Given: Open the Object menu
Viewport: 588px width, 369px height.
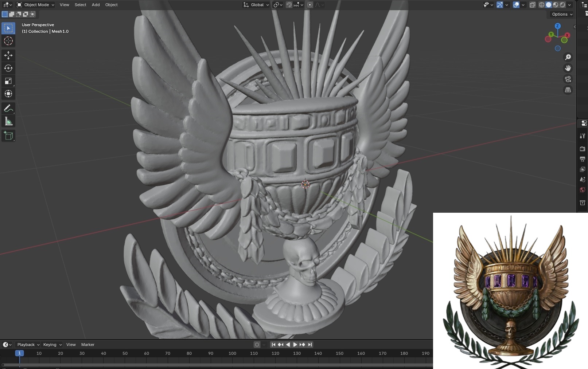Looking at the screenshot, I should coord(112,5).
